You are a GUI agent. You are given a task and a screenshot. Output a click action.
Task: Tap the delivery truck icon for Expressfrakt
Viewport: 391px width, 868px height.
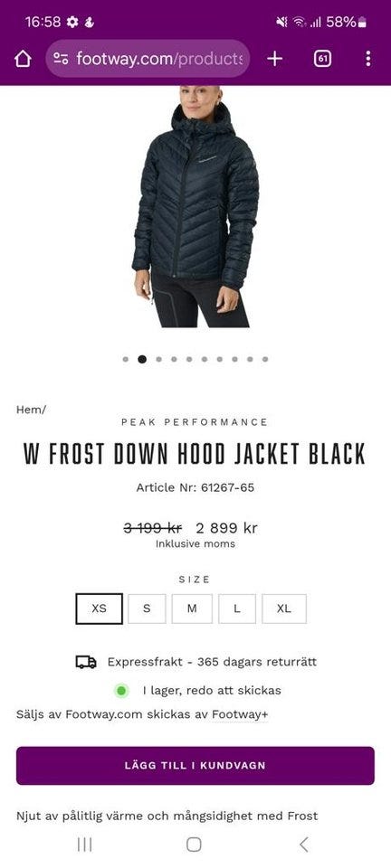pyautogui.click(x=86, y=662)
